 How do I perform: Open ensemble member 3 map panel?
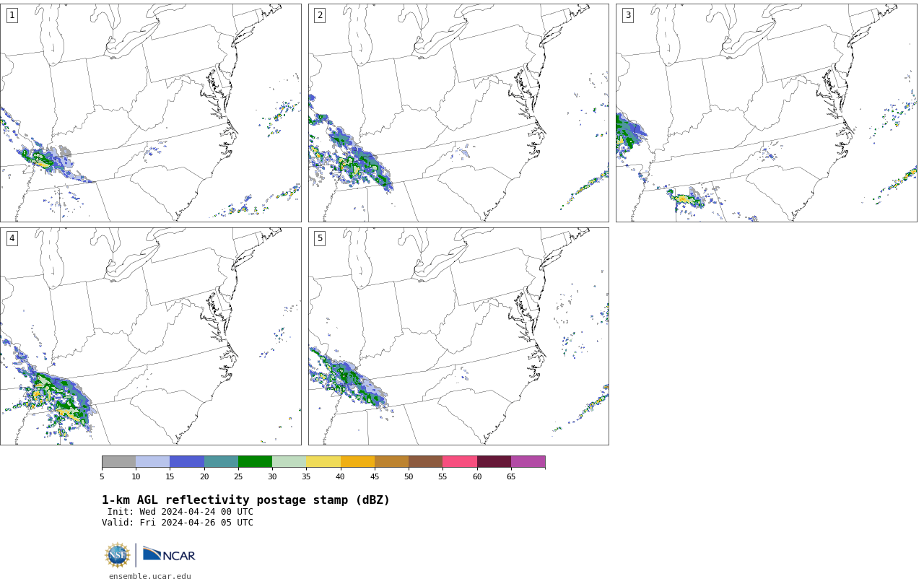[766, 113]
